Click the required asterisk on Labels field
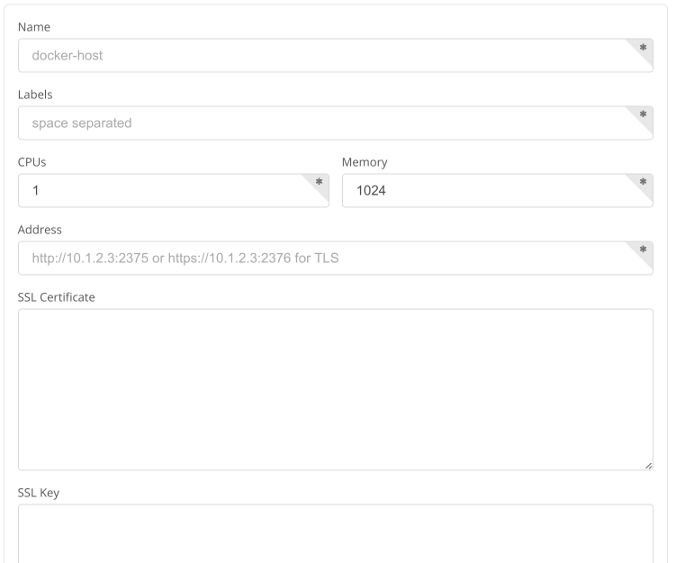The image size is (676, 563). pos(643,114)
